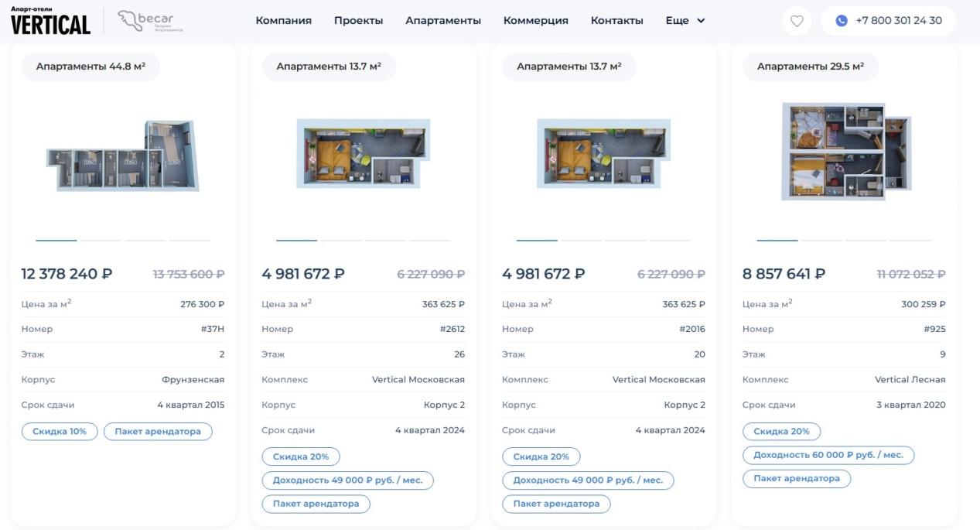Click the Becar company logo

point(150,21)
